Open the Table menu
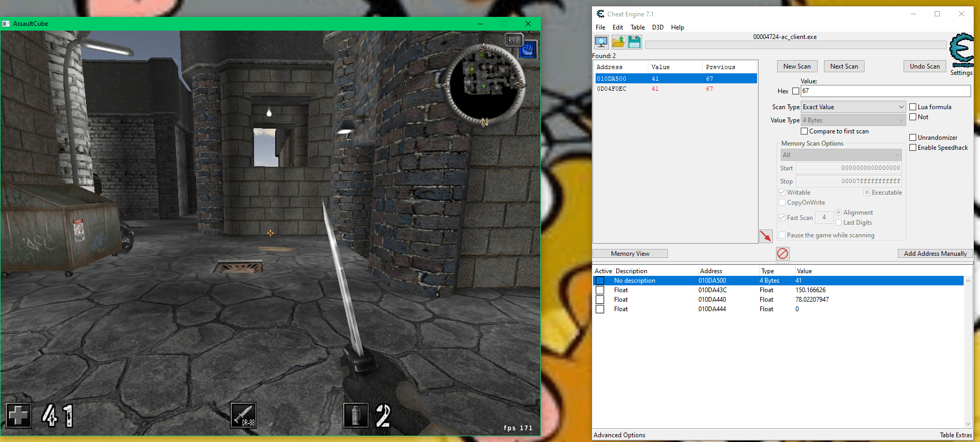The width and height of the screenshot is (980, 442). click(x=638, y=27)
